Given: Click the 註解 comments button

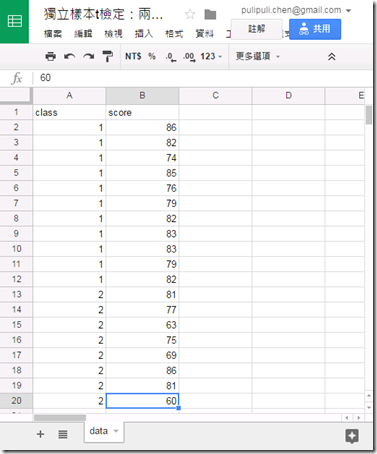Looking at the screenshot, I should [257, 29].
